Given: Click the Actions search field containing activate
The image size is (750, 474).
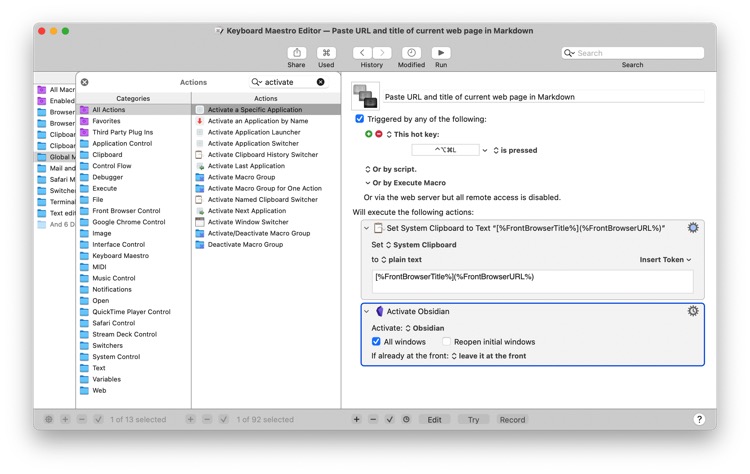Looking at the screenshot, I should (x=288, y=82).
